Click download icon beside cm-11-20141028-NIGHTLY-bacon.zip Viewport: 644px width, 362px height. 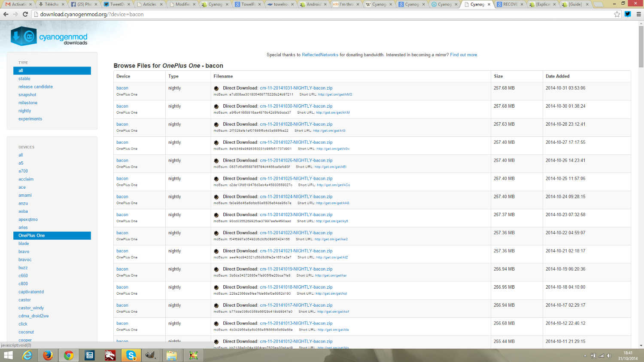pyautogui.click(x=216, y=124)
